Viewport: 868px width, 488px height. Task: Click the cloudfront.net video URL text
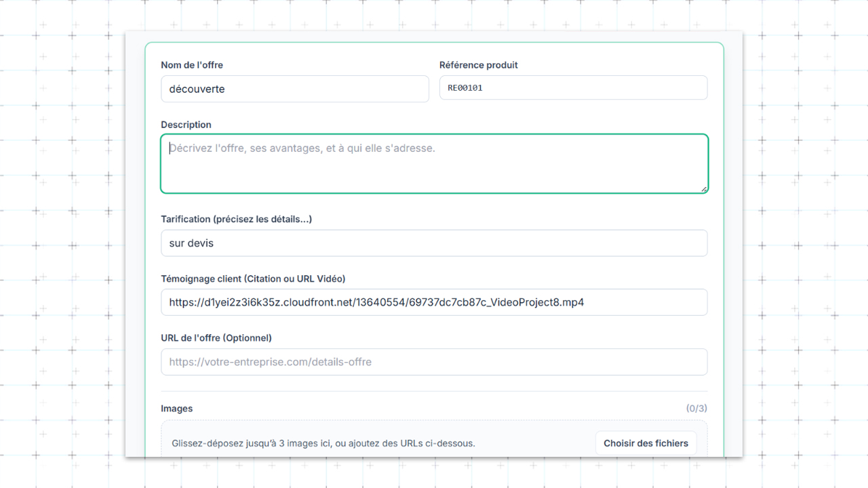pyautogui.click(x=374, y=302)
